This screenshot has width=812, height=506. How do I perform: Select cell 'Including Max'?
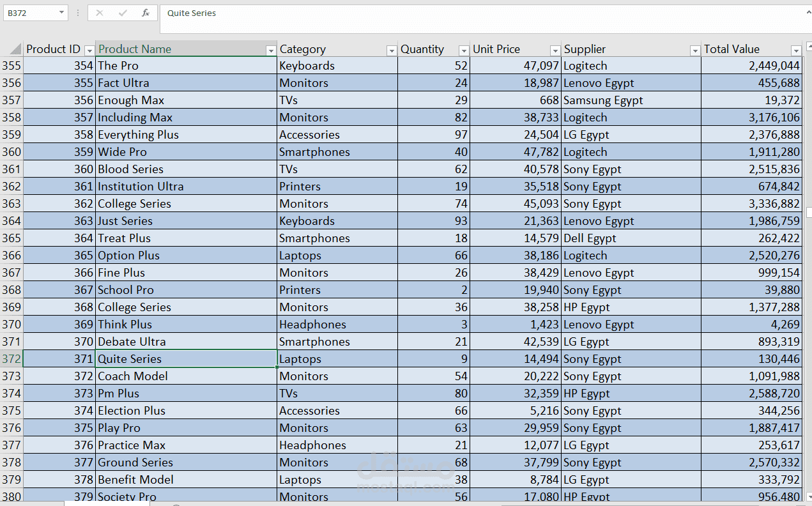[186, 118]
